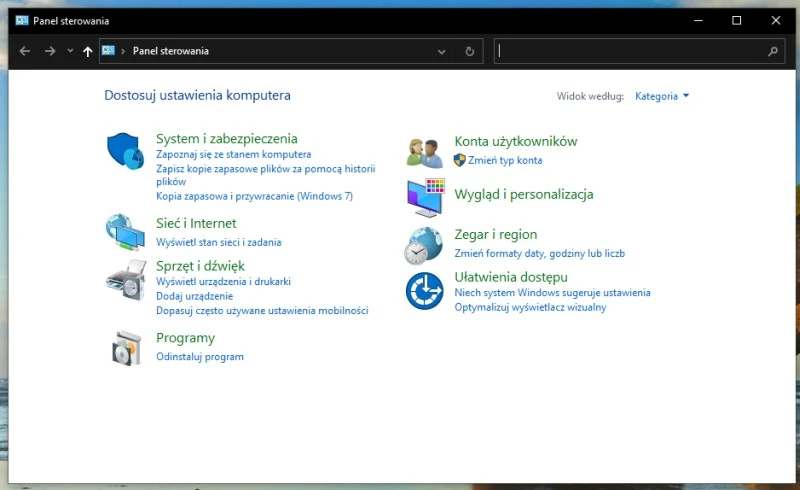800x490 pixels.
Task: Expand the address bar history dropdown
Action: click(442, 51)
